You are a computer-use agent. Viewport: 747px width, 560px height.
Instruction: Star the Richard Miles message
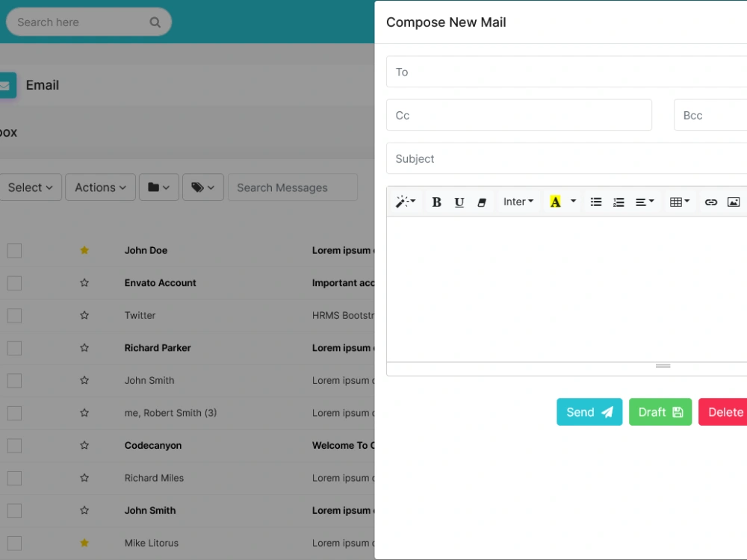(x=84, y=478)
